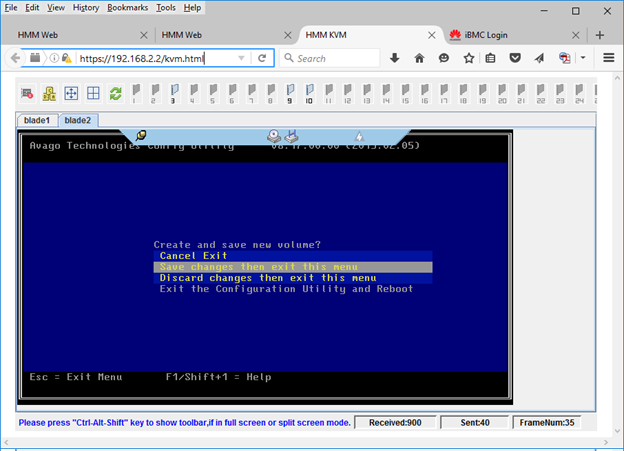Select blade slot 6 flag
This screenshot has width=624, height=451.
tap(232, 94)
